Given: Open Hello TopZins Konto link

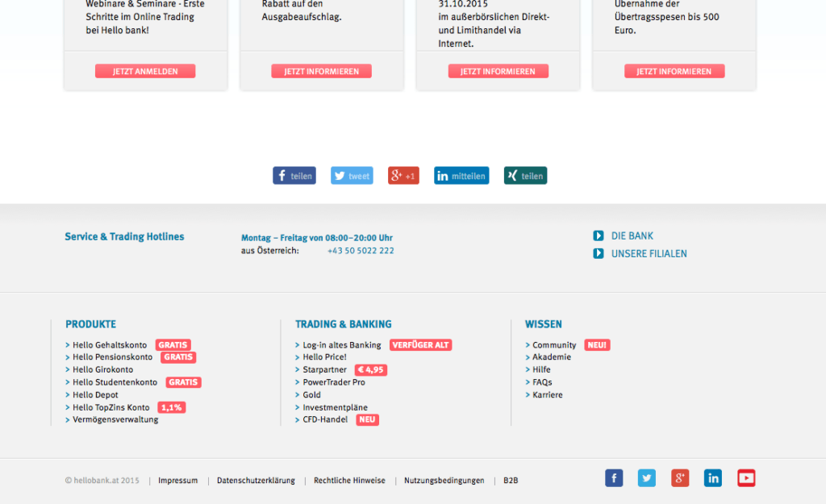Looking at the screenshot, I should tap(111, 407).
